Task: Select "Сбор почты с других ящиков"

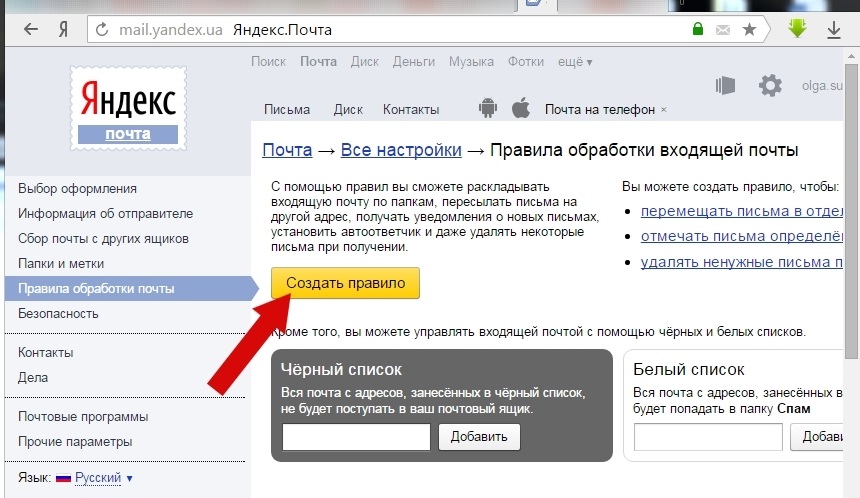Action: click(103, 239)
